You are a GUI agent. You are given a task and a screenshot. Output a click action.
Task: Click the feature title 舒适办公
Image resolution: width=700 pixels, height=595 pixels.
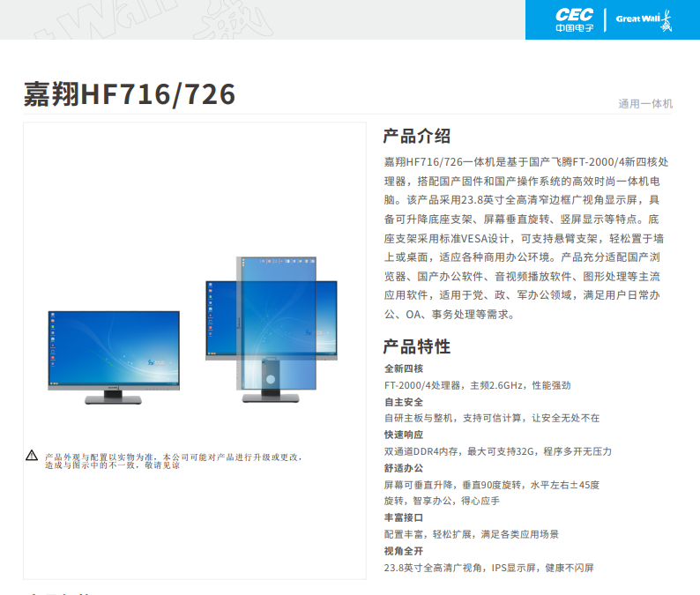[x=404, y=468]
